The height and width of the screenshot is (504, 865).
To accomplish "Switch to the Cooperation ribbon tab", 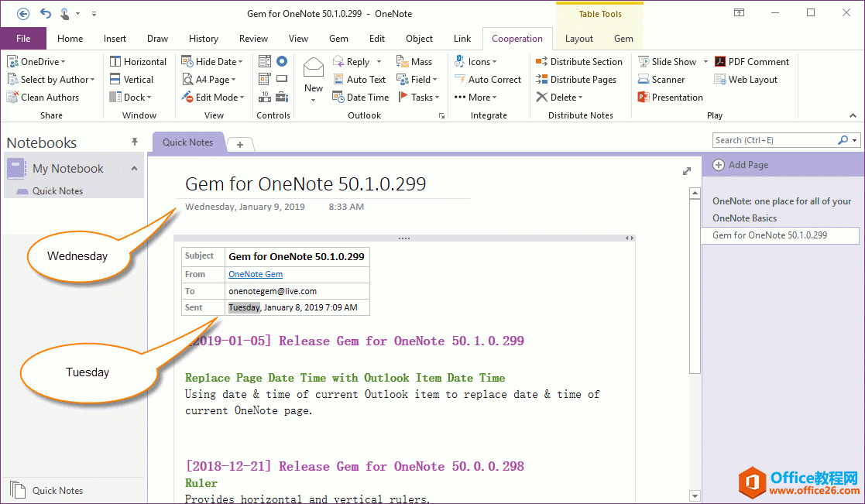I will click(x=517, y=38).
